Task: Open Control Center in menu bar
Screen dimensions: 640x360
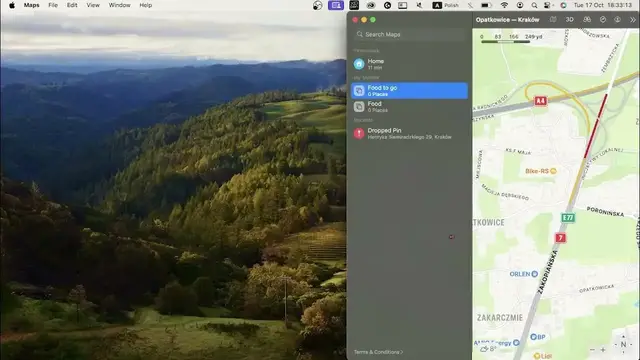Action: point(547,5)
